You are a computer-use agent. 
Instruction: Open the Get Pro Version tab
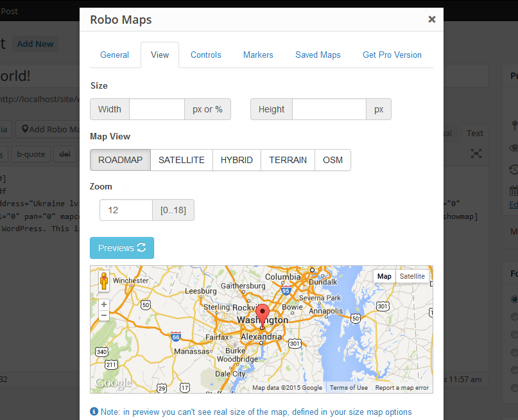click(x=392, y=55)
